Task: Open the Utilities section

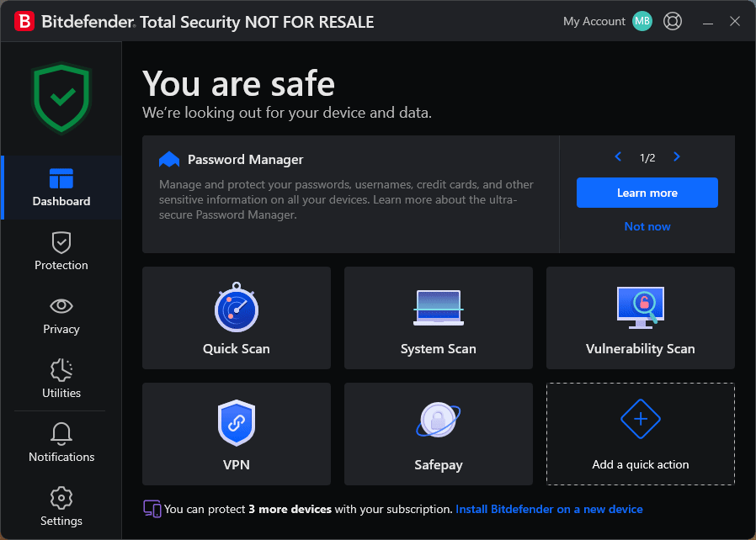Action: [61, 379]
